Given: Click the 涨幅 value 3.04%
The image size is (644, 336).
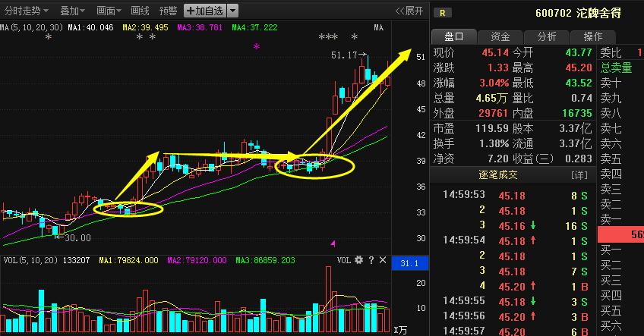Looking at the screenshot, I should [494, 83].
